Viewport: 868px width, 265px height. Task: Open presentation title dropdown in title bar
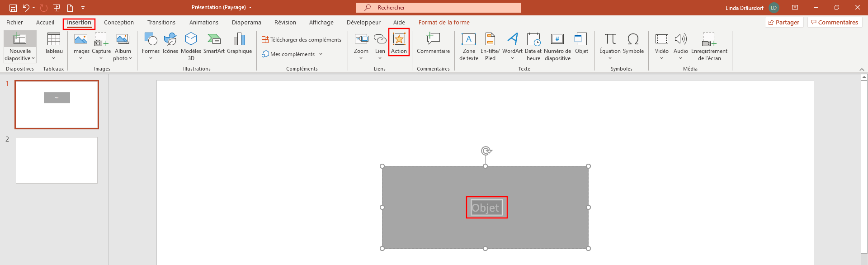point(250,8)
